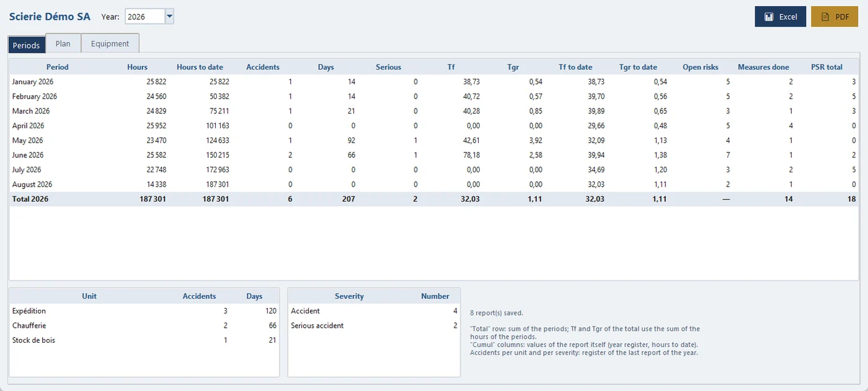Click the '8 report(s) saved.' status text
Screen dimensions: 868x391
pyautogui.click(x=497, y=313)
